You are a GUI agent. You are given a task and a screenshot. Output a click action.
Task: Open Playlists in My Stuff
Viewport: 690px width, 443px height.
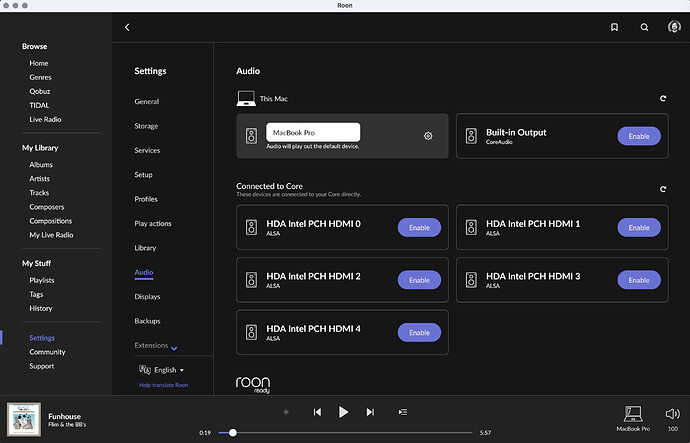[x=42, y=280]
